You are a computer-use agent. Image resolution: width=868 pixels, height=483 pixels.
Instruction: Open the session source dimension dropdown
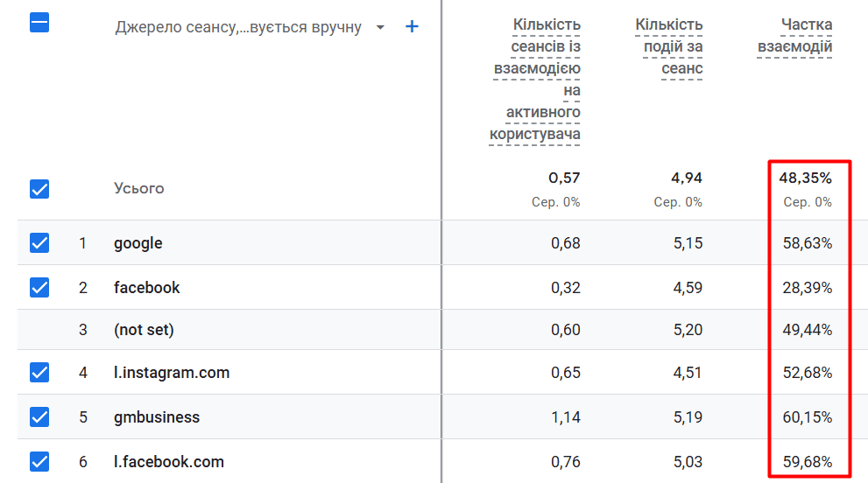pyautogui.click(x=380, y=27)
